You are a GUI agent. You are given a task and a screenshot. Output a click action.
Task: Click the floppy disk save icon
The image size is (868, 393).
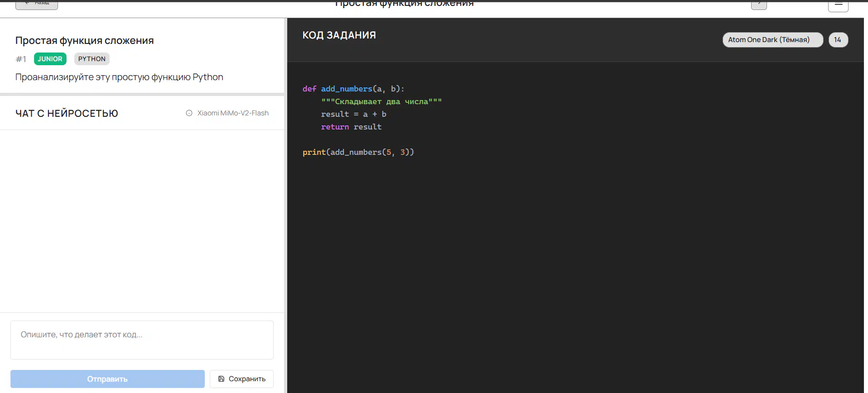tap(221, 379)
